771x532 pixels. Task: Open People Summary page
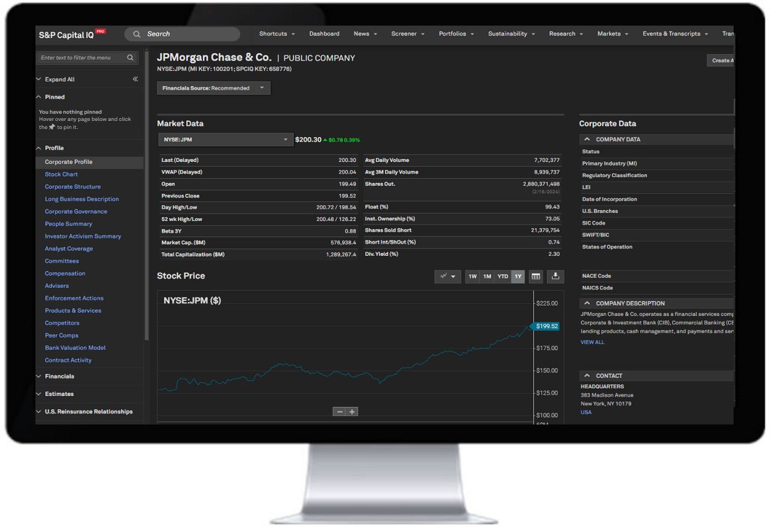coord(69,224)
